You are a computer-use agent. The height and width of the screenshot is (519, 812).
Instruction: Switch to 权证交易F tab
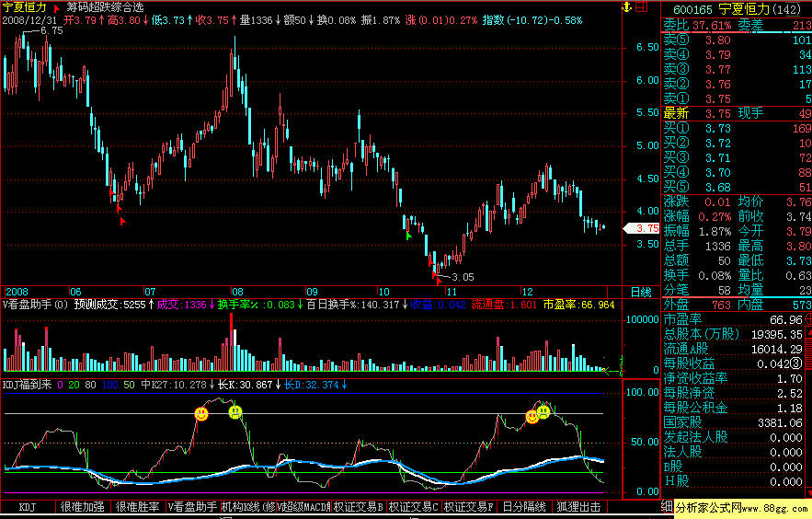point(468,507)
